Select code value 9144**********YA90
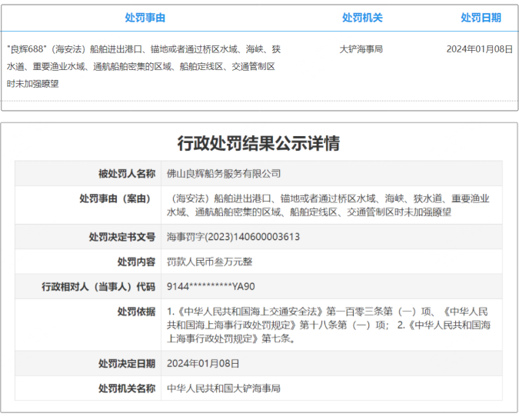The width and height of the screenshot is (519, 420). pos(211,287)
